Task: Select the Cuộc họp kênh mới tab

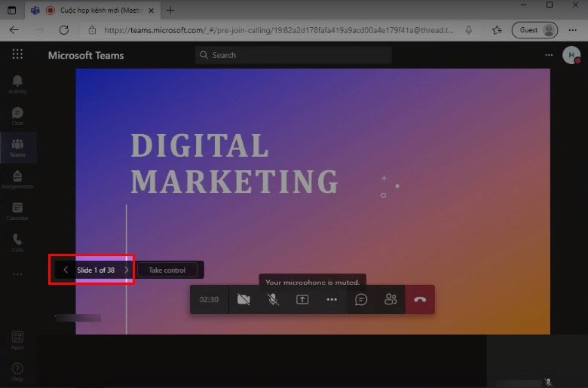Action: [93, 11]
